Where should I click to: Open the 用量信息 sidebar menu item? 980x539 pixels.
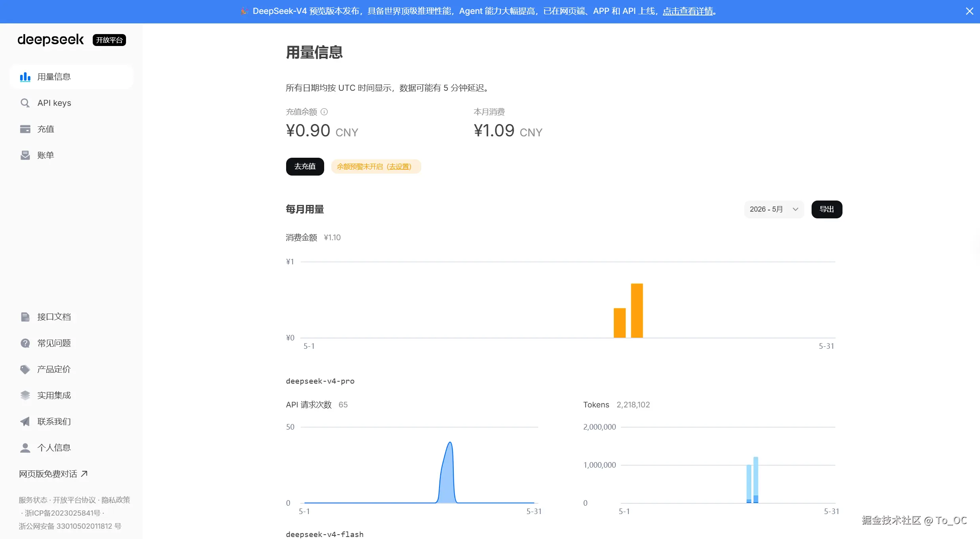[x=71, y=77]
